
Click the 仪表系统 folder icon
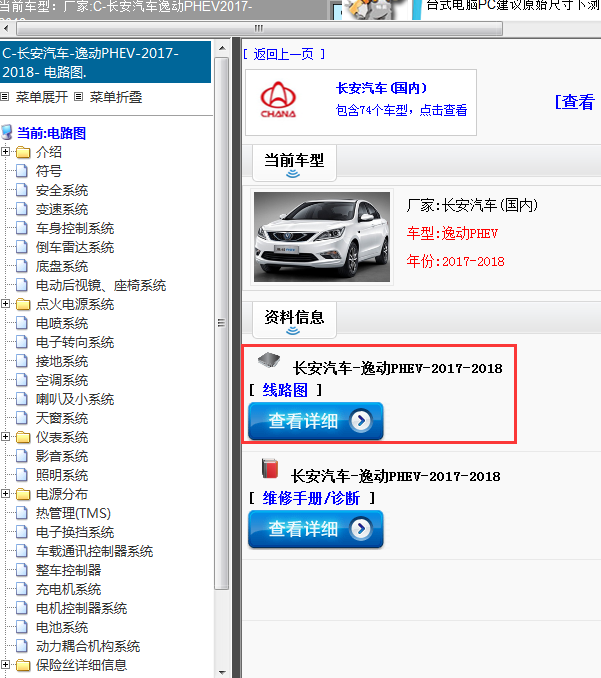coord(23,437)
